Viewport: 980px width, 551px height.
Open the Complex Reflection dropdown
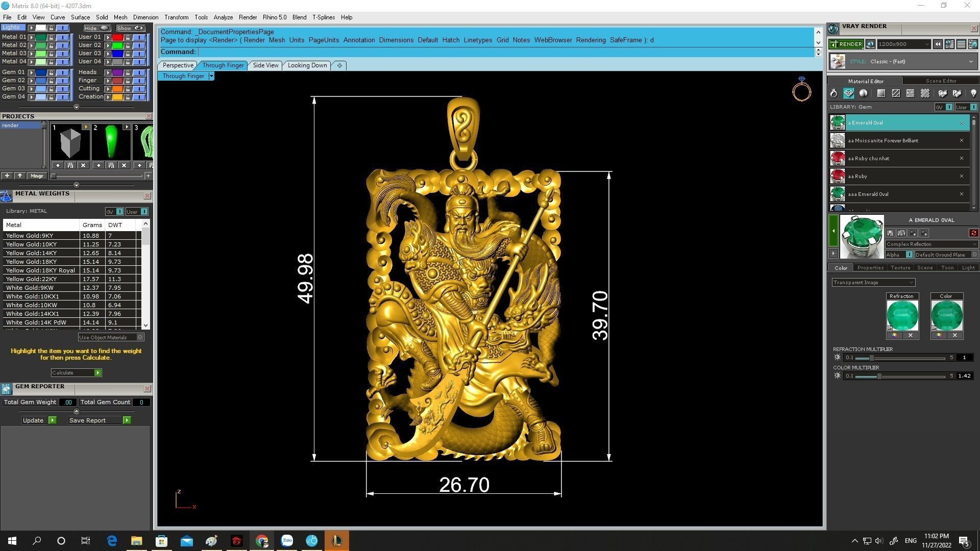tap(932, 244)
